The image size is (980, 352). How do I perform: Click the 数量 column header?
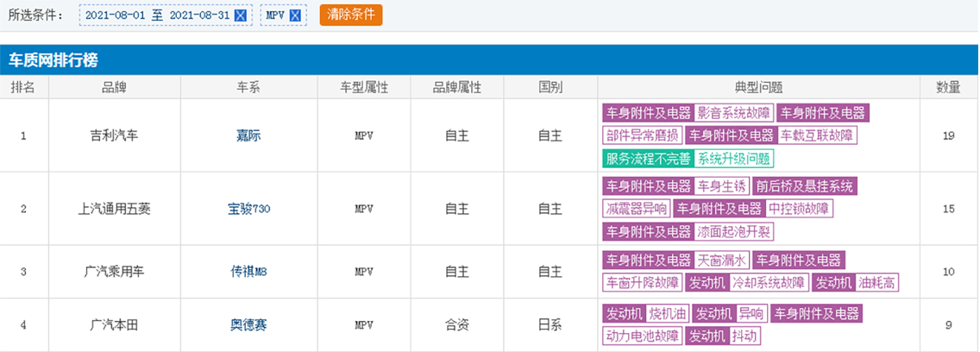click(949, 87)
